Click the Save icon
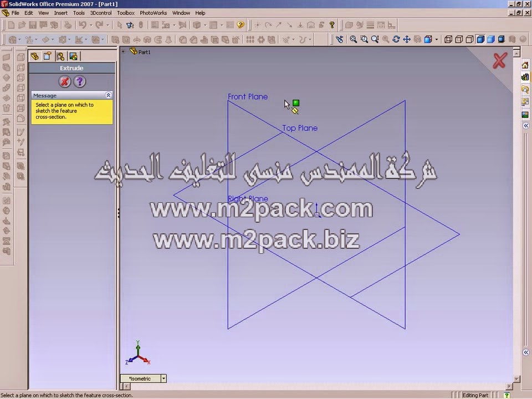532x399 pixels. point(33,25)
